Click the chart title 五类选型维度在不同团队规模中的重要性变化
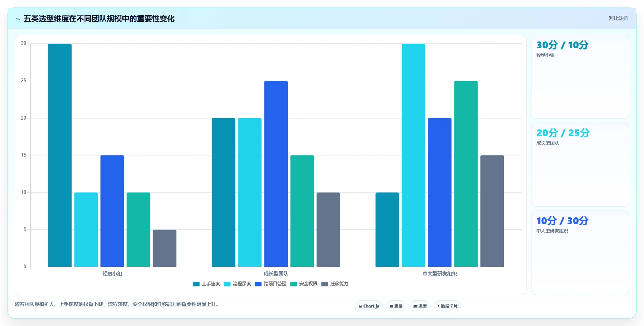This screenshot has height=326, width=644. tap(99, 18)
